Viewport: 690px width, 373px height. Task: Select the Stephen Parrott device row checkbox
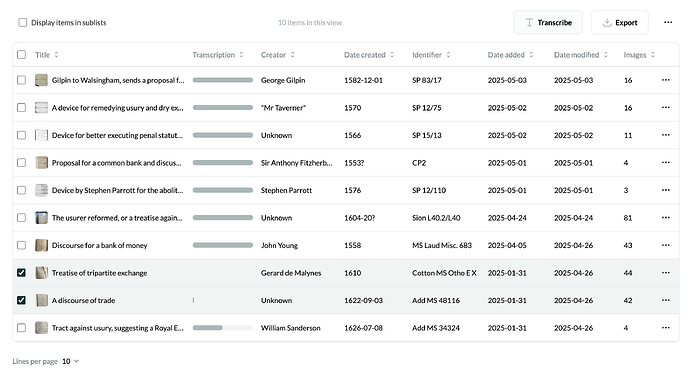click(x=21, y=190)
